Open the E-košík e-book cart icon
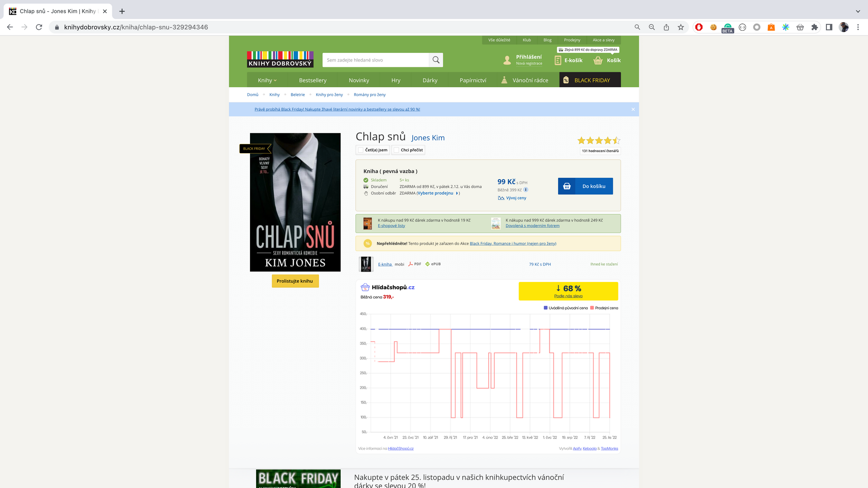Viewport: 868px width, 488px height. (558, 60)
